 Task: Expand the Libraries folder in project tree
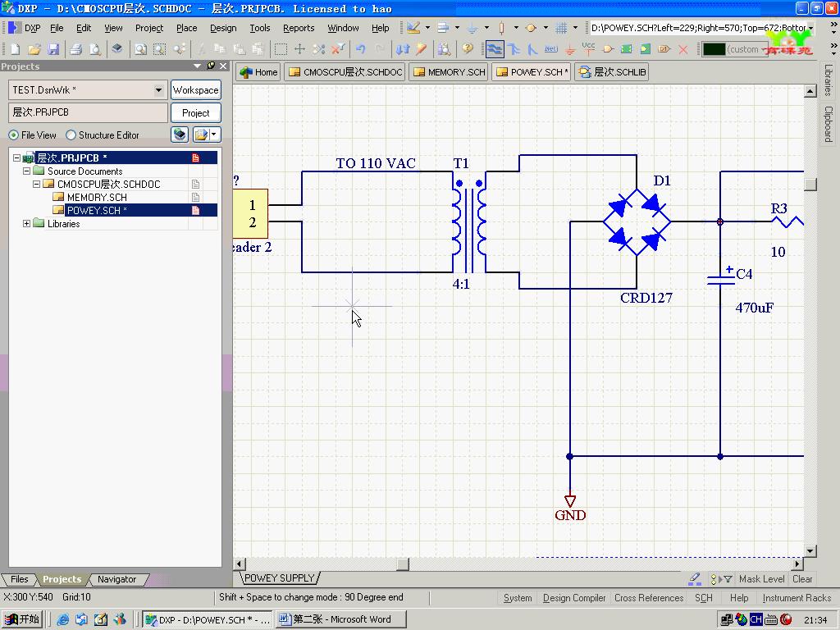(26, 224)
